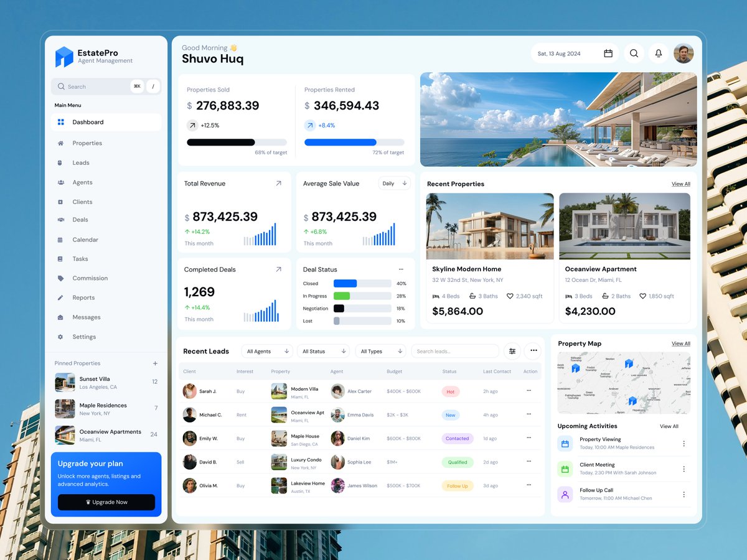
Task: Click the EstatePro cube logo
Action: point(64,57)
